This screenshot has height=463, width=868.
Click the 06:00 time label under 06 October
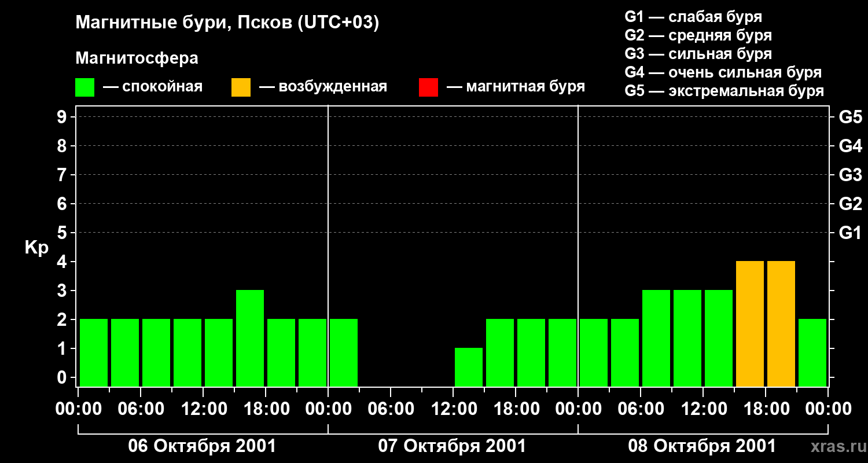pyautogui.click(x=141, y=409)
